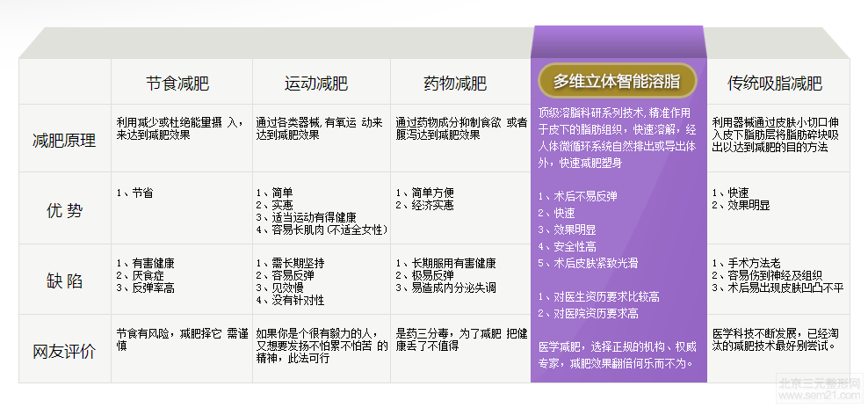868x408 pixels.
Task: Click 1、有害健康 under the 节食减肥 column
Action: (x=145, y=263)
